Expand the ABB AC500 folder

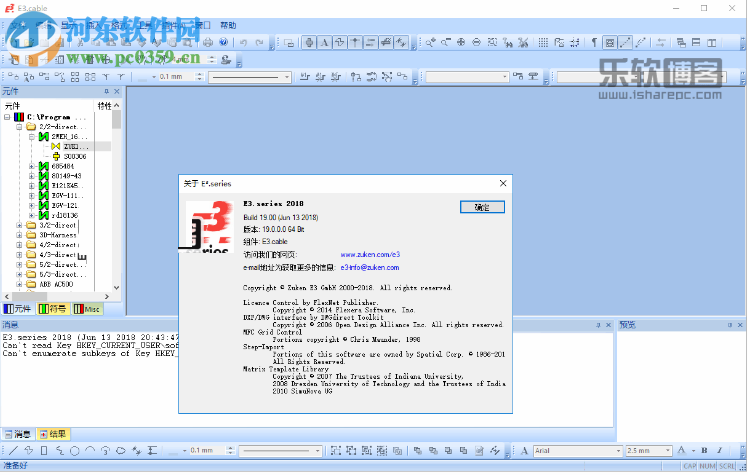pyautogui.click(x=19, y=284)
